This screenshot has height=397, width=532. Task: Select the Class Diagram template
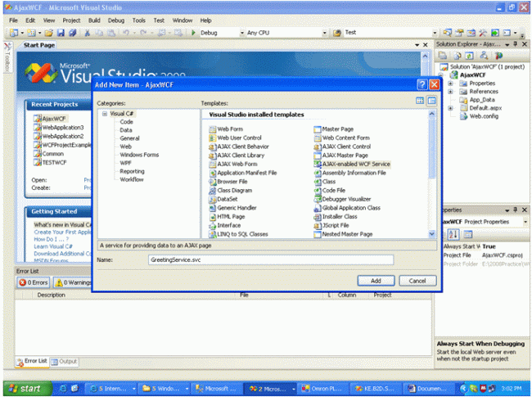pos(231,191)
